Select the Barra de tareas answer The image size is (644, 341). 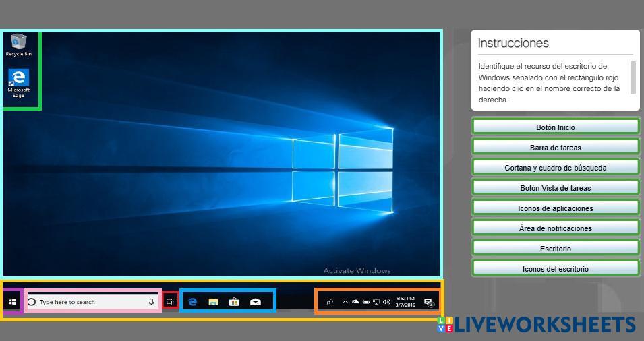[x=555, y=148]
